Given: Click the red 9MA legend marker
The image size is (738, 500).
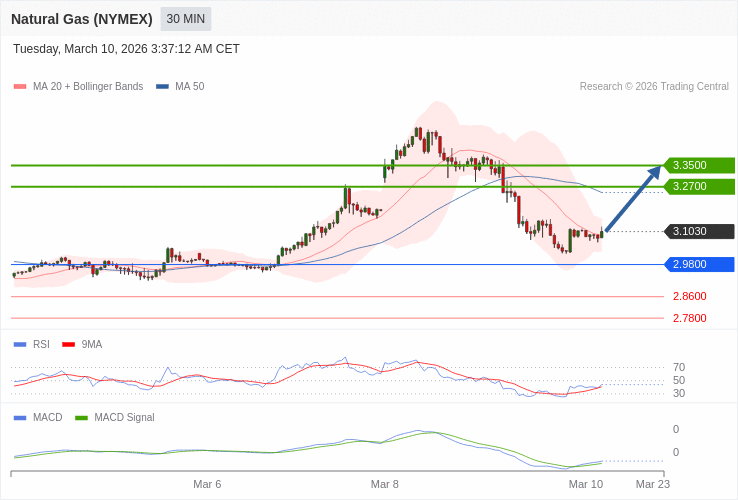Looking at the screenshot, I should [68, 345].
